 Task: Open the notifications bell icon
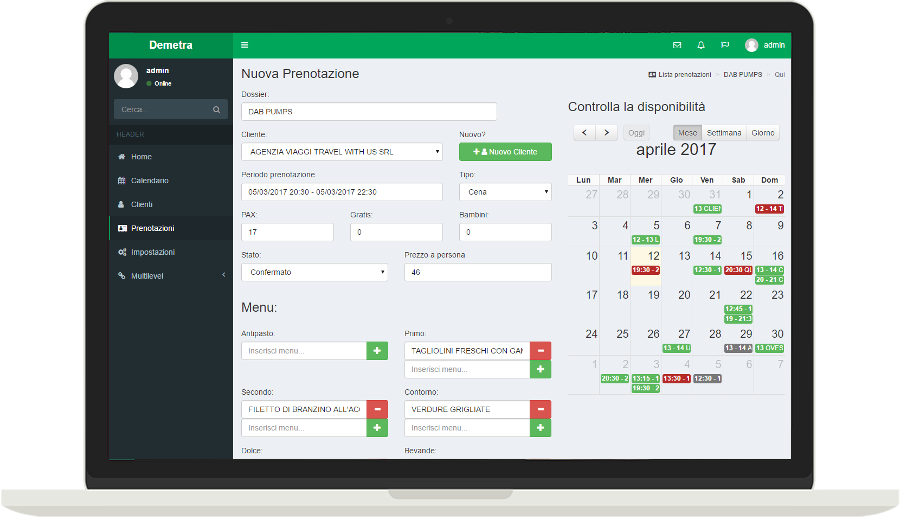[701, 45]
